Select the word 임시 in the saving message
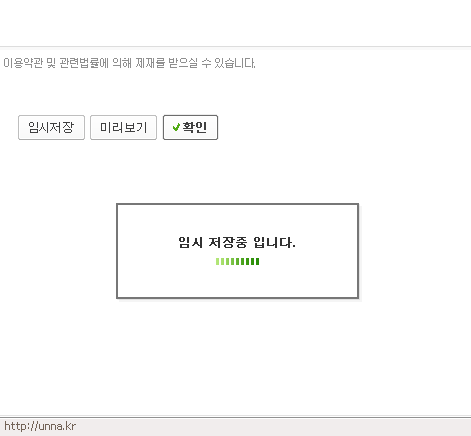This screenshot has width=471, height=436. click(191, 242)
